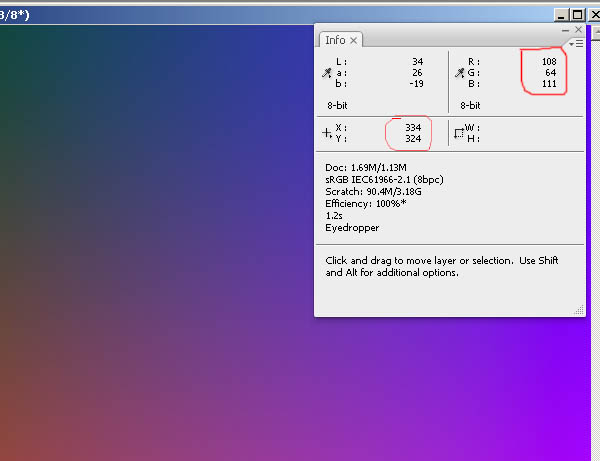Viewport: 600px width, 461px height.
Task: Click the '1.2s' timing text
Action: coord(334,216)
